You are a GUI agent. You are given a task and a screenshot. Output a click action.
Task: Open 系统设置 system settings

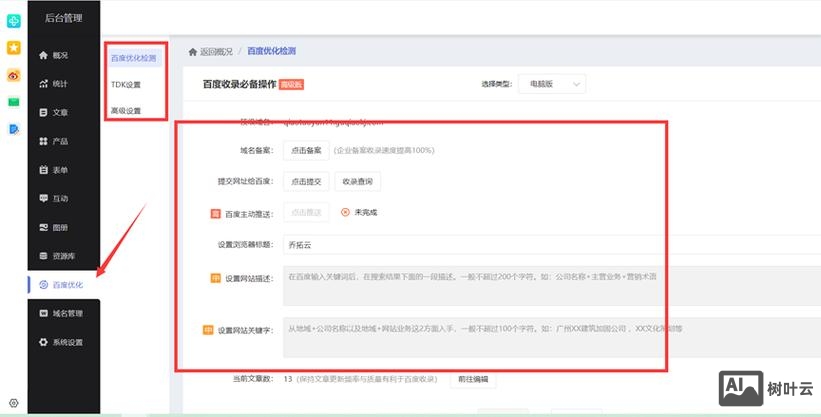pos(63,342)
